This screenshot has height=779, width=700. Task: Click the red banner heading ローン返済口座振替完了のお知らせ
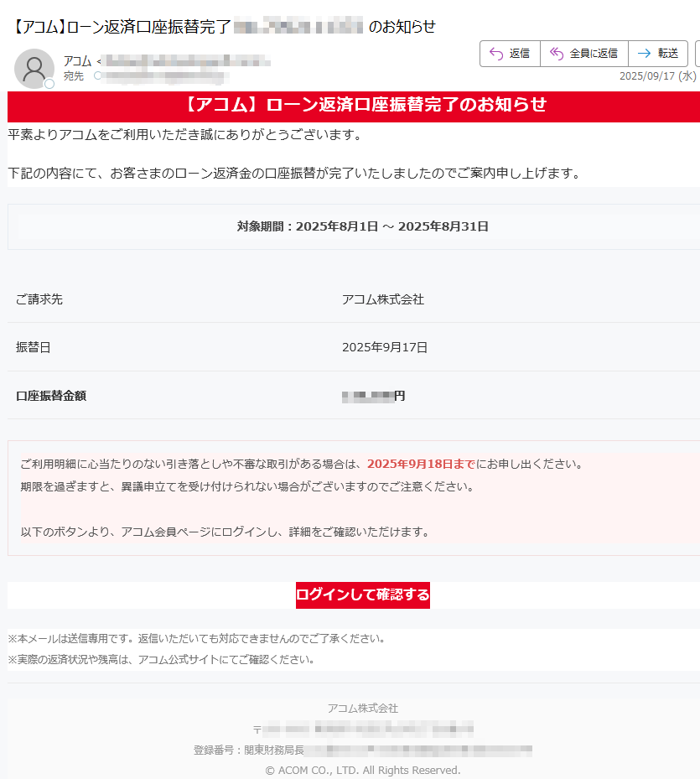point(366,104)
